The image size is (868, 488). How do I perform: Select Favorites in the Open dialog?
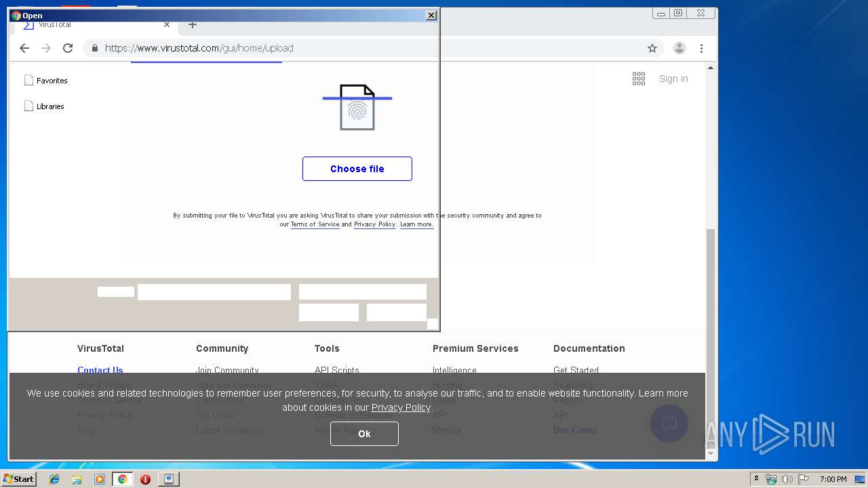(x=46, y=81)
